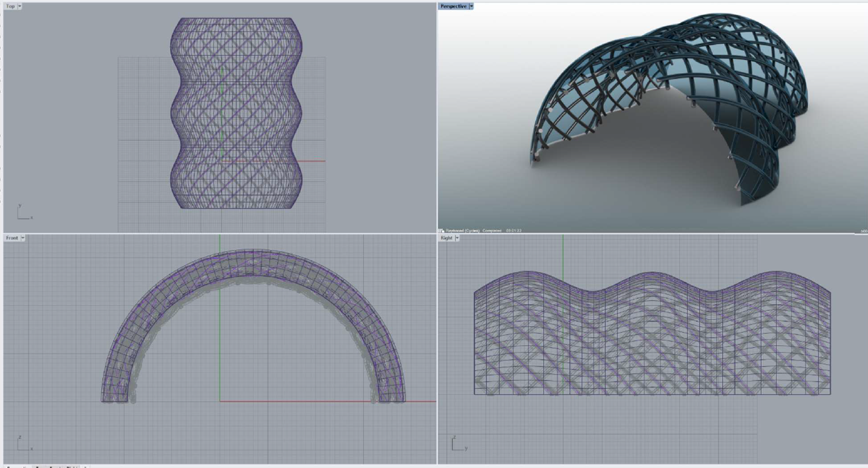Image resolution: width=868 pixels, height=468 pixels.
Task: Open the Top viewport dropdown arrow
Action: tap(20, 6)
